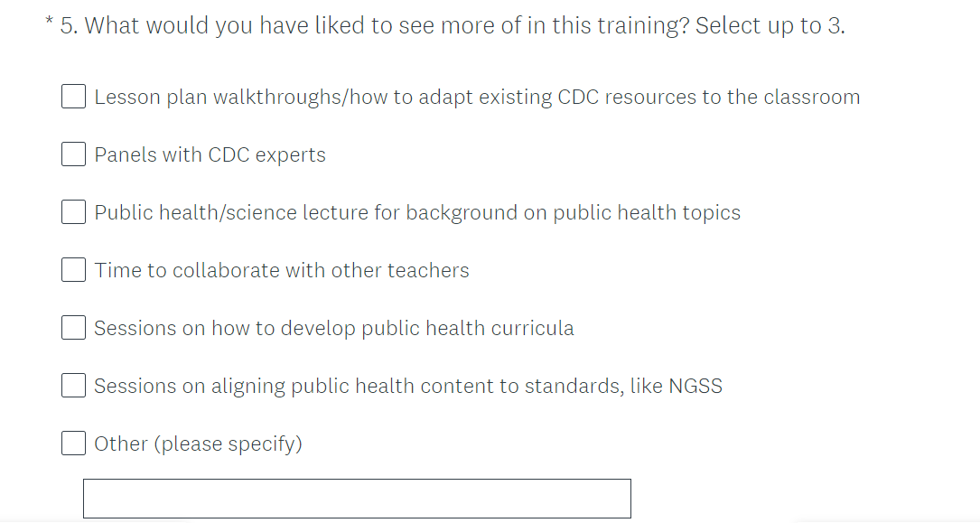
Task: Click into the Other specify text field
Action: point(357,499)
